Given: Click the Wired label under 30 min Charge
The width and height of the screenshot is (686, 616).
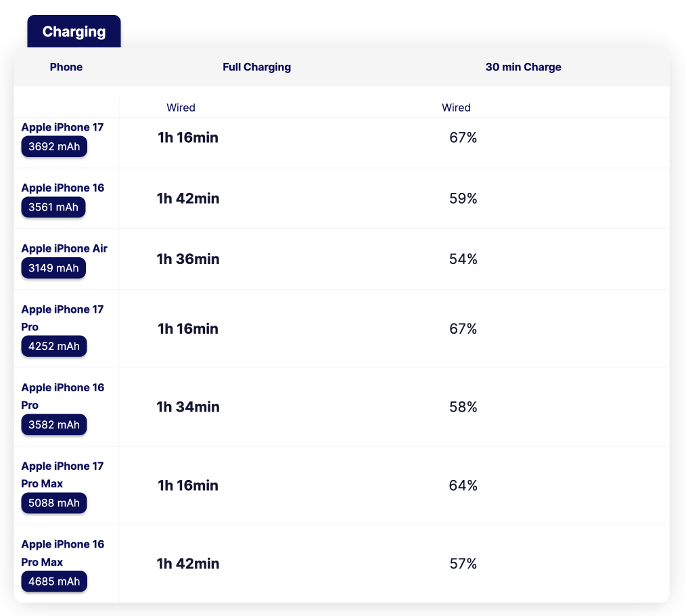Looking at the screenshot, I should point(456,108).
